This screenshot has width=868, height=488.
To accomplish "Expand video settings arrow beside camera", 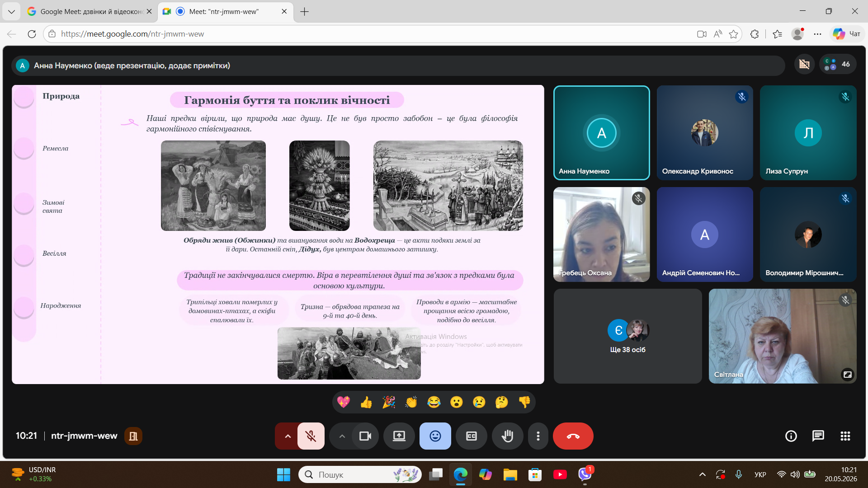I will pos(342,436).
